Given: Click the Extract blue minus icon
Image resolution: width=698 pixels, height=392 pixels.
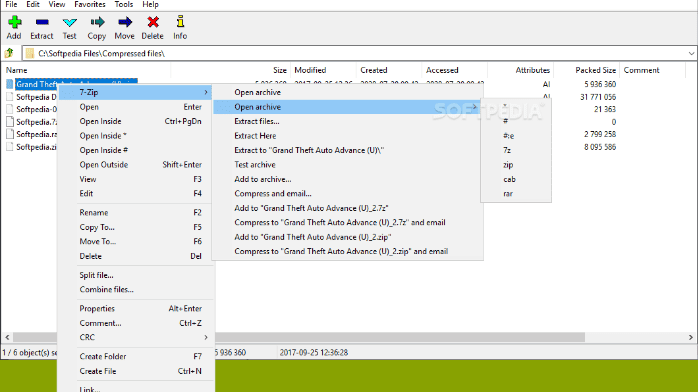Looking at the screenshot, I should (x=42, y=22).
